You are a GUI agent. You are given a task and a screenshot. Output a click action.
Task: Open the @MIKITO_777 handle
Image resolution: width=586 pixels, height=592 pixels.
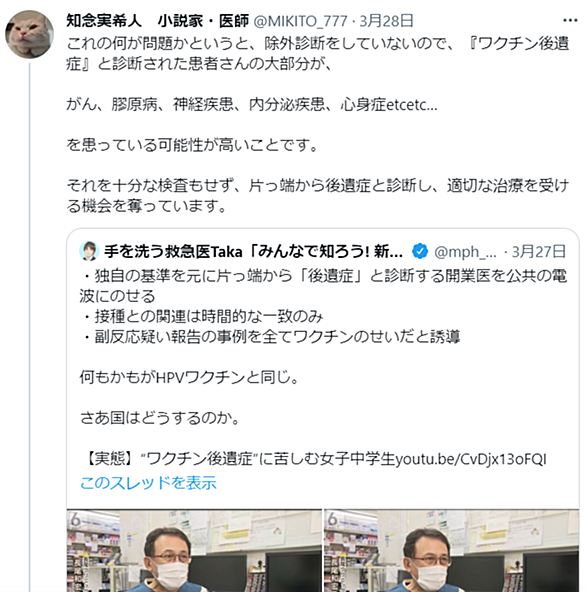pyautogui.click(x=300, y=21)
